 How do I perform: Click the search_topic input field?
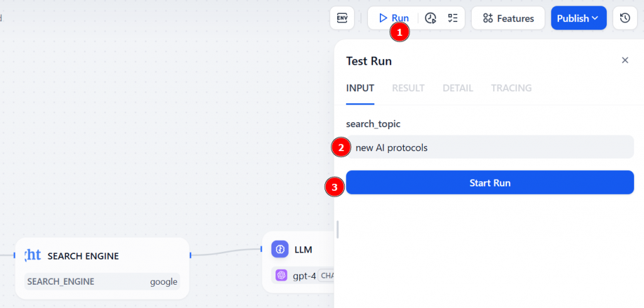pos(490,147)
